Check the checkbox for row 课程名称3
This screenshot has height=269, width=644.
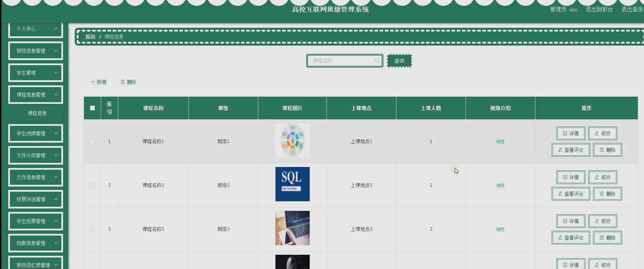tap(92, 229)
